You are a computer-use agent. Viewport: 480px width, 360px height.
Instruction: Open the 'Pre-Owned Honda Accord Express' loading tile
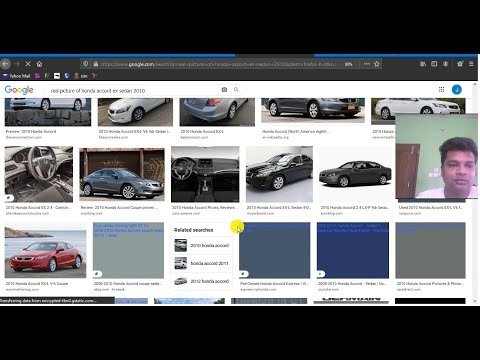pyautogui.click(x=274, y=250)
